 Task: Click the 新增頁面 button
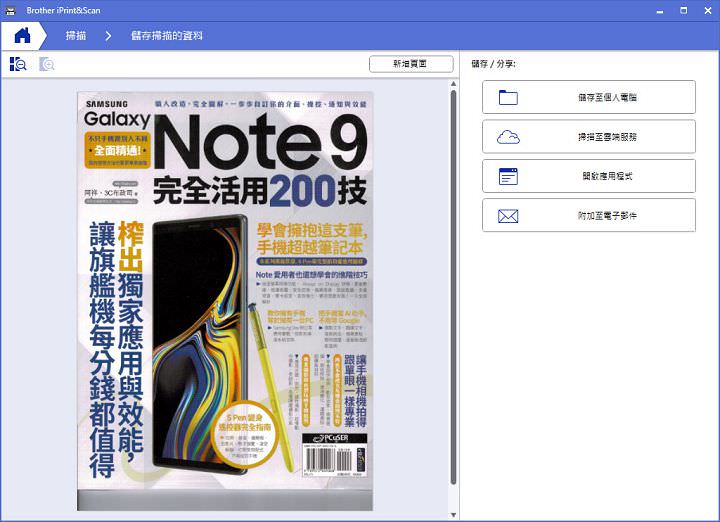tap(411, 64)
